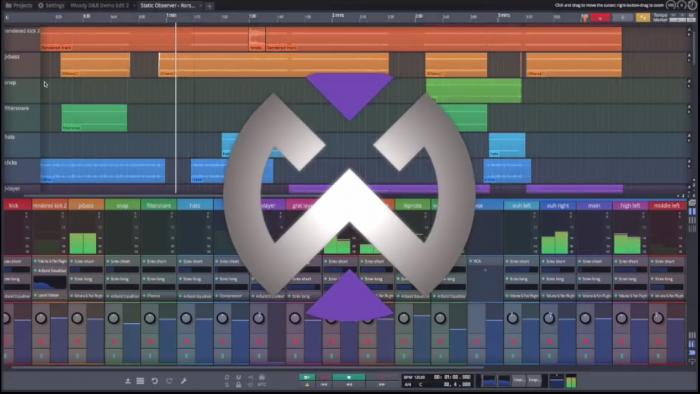Click the import/export icon in bottom toolbar

[x=128, y=381]
